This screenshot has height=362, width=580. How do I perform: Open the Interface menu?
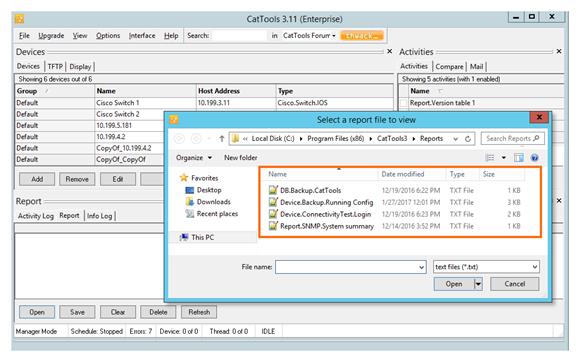tap(142, 36)
